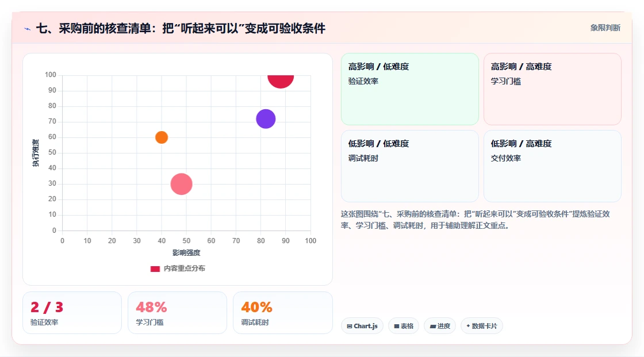Click the 交付效率 text in quadrant card
This screenshot has width=644, height=357.
coord(505,158)
